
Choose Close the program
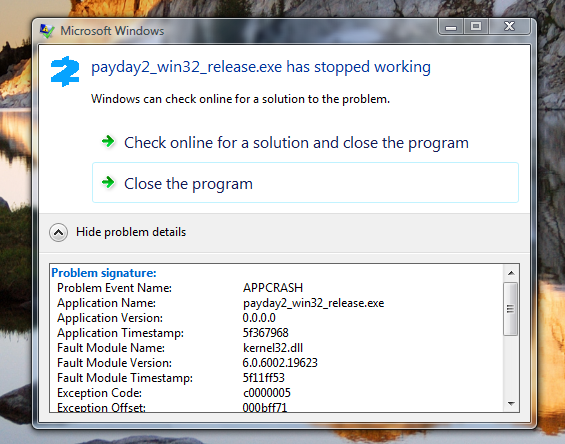pyautogui.click(x=305, y=183)
